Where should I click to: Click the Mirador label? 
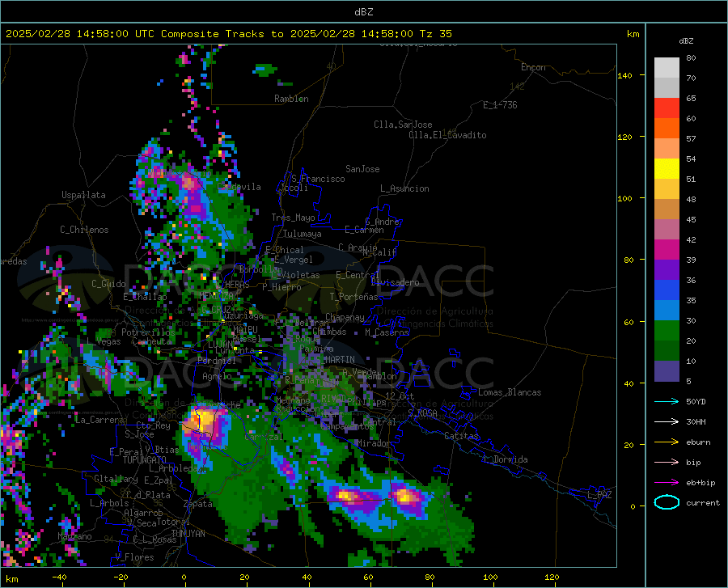[373, 443]
